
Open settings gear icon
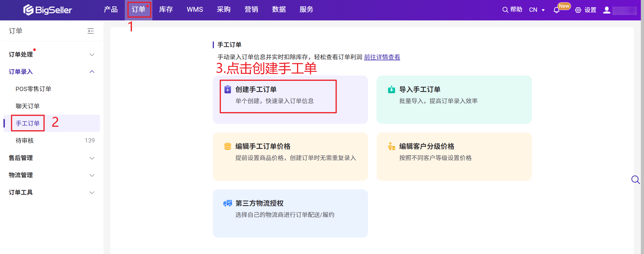coord(578,10)
